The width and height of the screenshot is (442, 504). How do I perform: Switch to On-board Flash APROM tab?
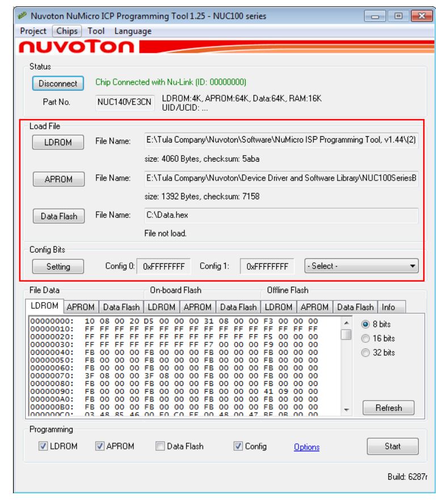pos(197,307)
